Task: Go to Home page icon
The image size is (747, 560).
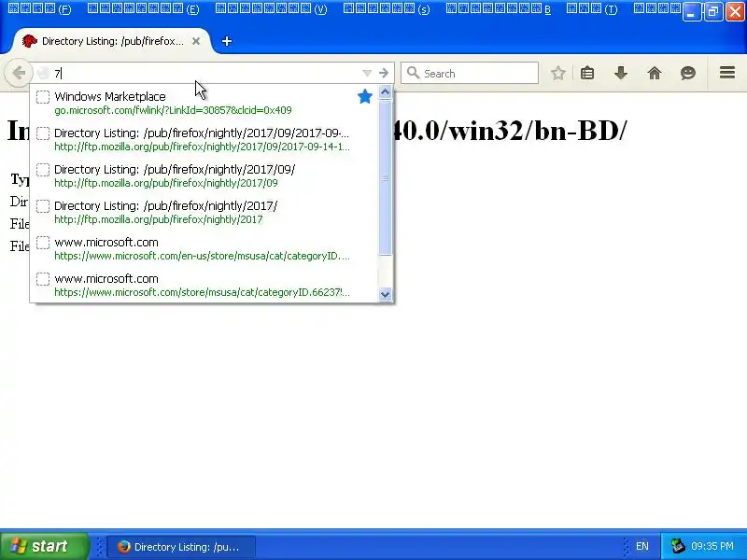Action: click(x=655, y=73)
